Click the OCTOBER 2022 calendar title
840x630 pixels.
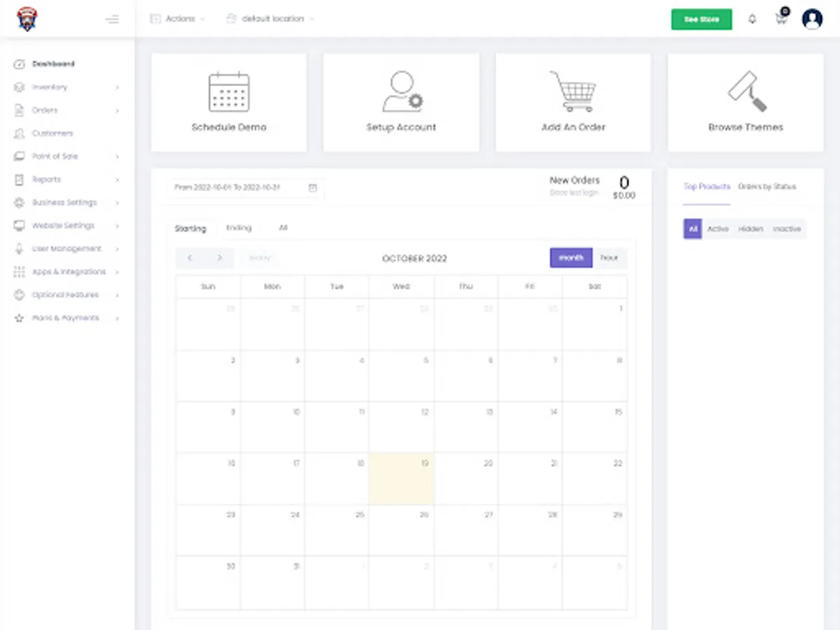click(x=414, y=258)
